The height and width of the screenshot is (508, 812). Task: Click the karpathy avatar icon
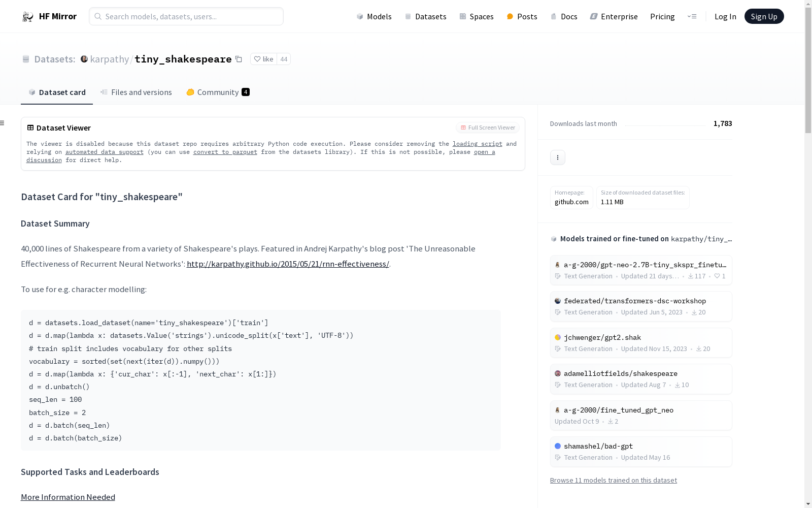(x=84, y=59)
